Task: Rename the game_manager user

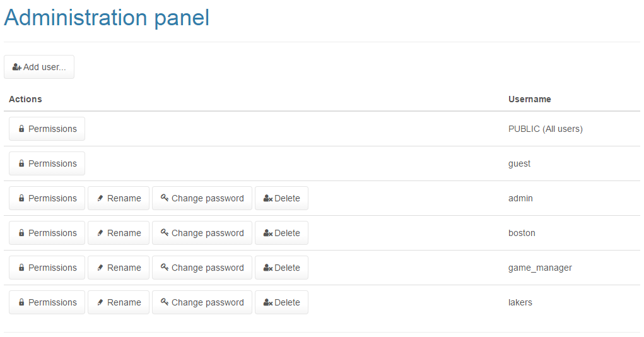Action: [x=119, y=268]
